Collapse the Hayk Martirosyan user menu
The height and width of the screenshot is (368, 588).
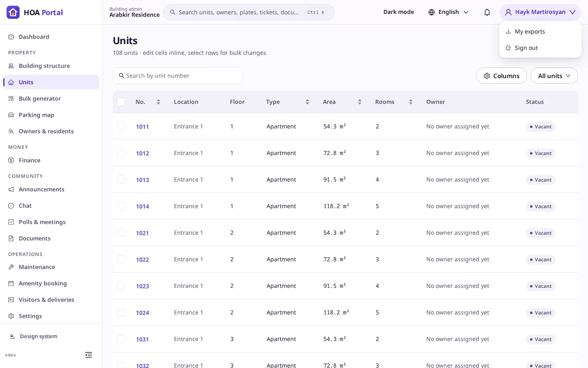point(540,12)
